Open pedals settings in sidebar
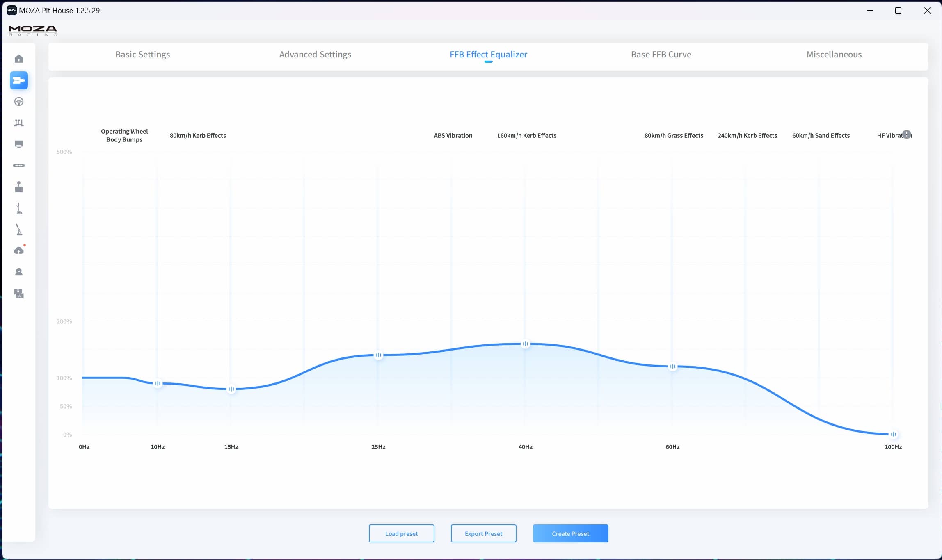942x560 pixels. 19,123
